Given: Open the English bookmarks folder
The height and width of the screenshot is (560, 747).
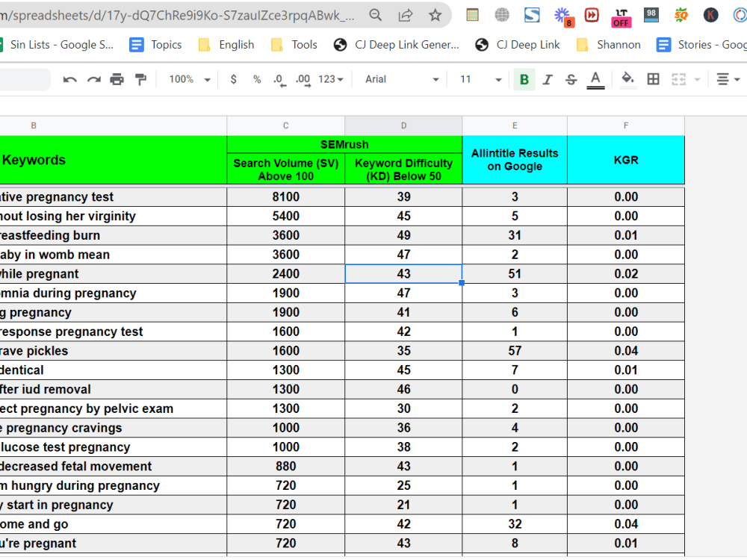Looking at the screenshot, I should pos(226,45).
